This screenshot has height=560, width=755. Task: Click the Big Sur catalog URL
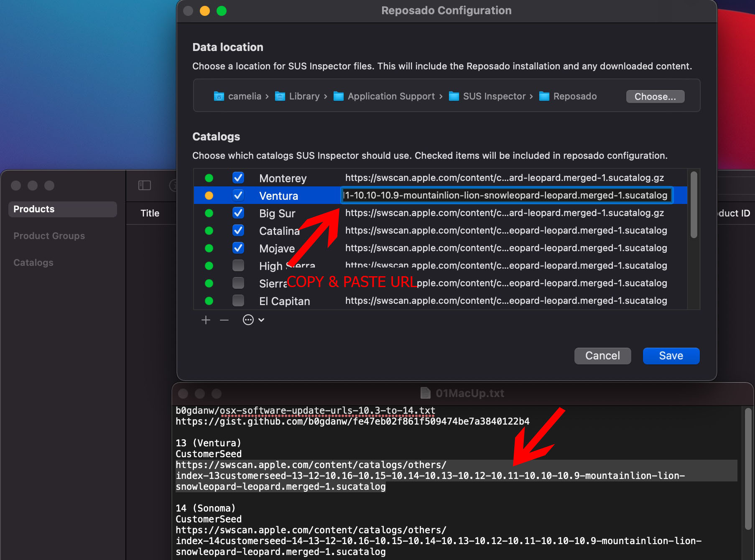pos(505,213)
